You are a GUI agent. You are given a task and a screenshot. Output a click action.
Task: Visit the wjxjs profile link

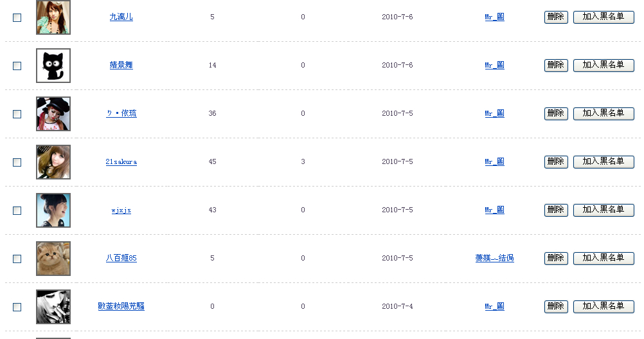point(121,210)
